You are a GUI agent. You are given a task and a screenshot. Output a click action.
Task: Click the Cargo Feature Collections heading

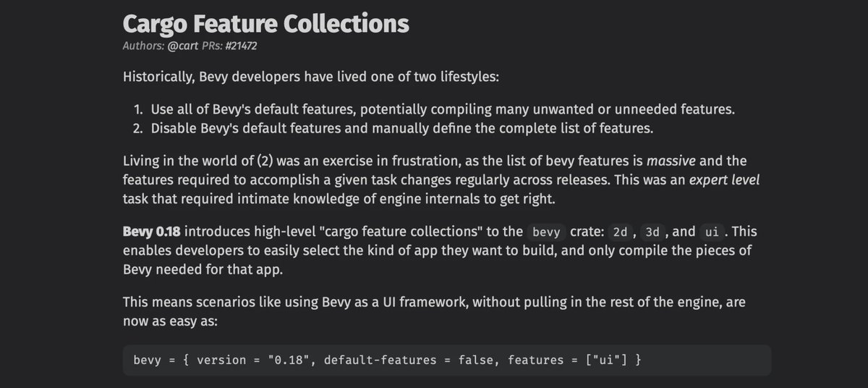click(x=266, y=23)
